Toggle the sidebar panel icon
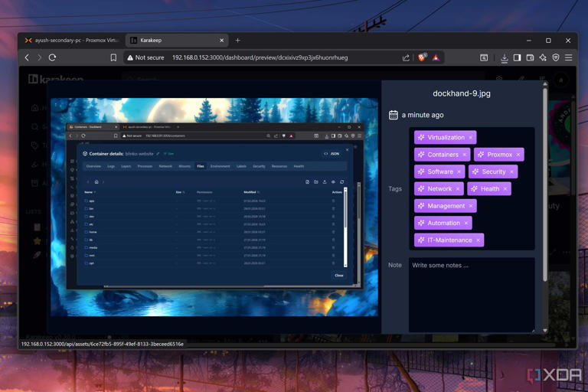 517,57
